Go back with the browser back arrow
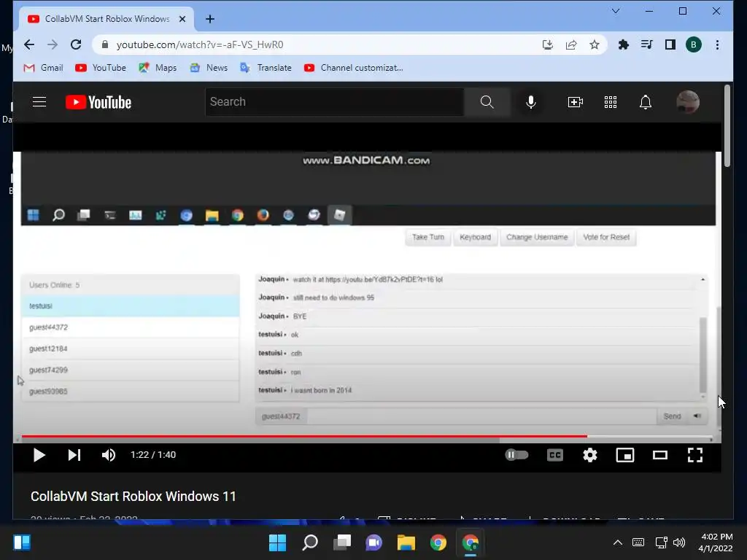This screenshot has width=747, height=560. point(29,44)
